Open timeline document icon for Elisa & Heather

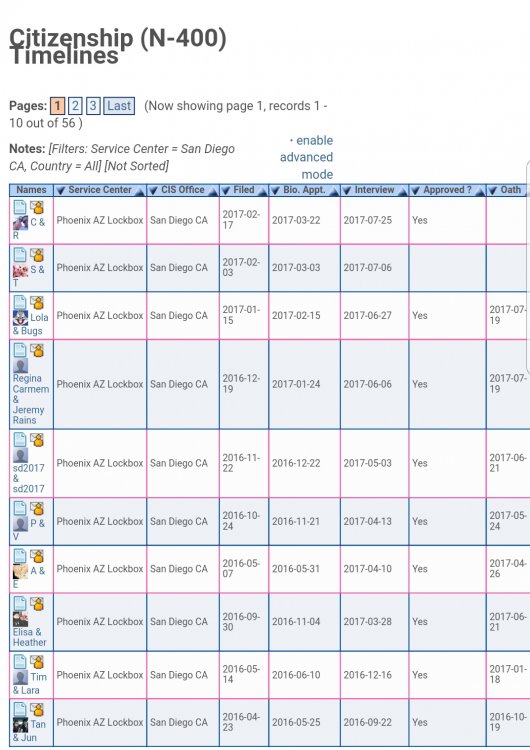(20, 604)
